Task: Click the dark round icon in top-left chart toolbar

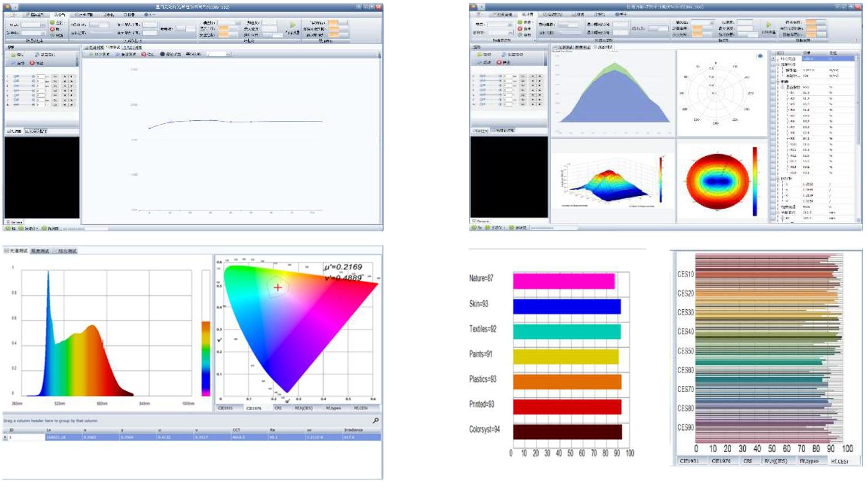Action: [x=162, y=54]
